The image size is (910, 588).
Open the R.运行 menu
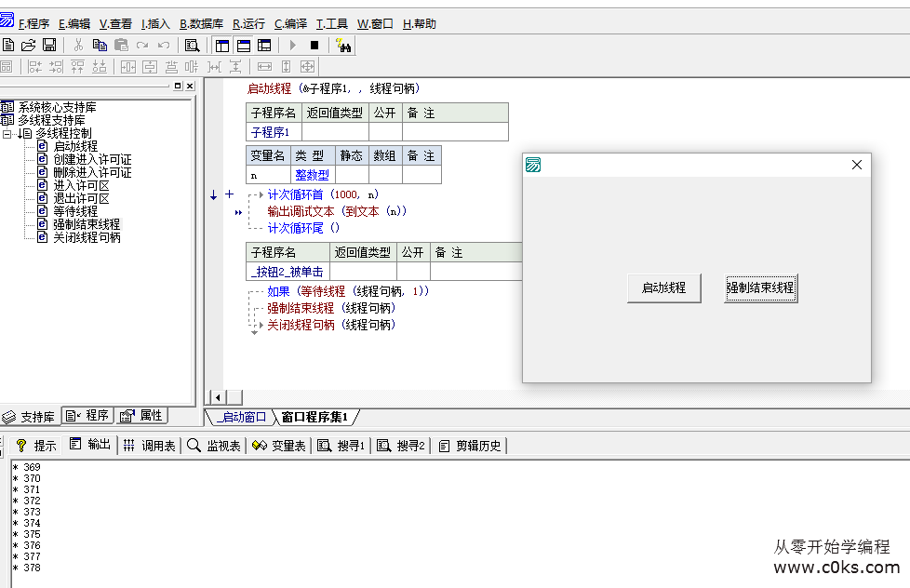pos(248,23)
